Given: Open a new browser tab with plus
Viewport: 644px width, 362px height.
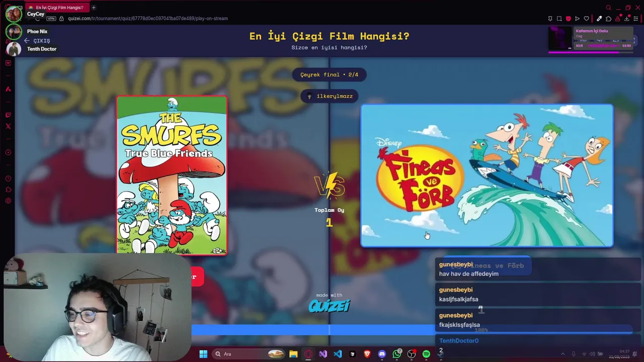Looking at the screenshot, I should tap(94, 8).
